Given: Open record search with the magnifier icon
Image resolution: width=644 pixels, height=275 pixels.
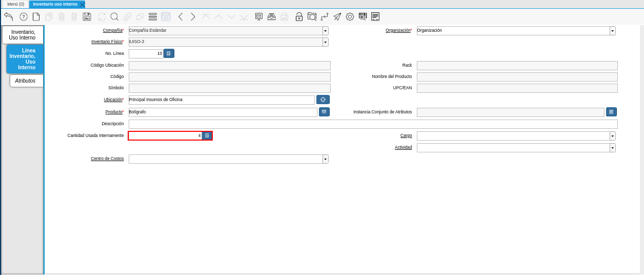Looking at the screenshot, I should [x=114, y=16].
